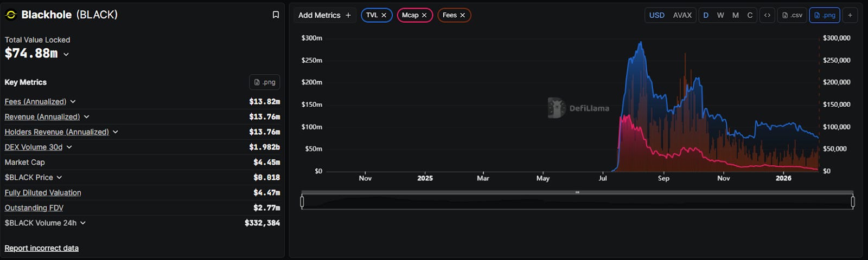Click the $2.77m Outstanding FDV value
This screenshot has width=868, height=260.
point(267,208)
